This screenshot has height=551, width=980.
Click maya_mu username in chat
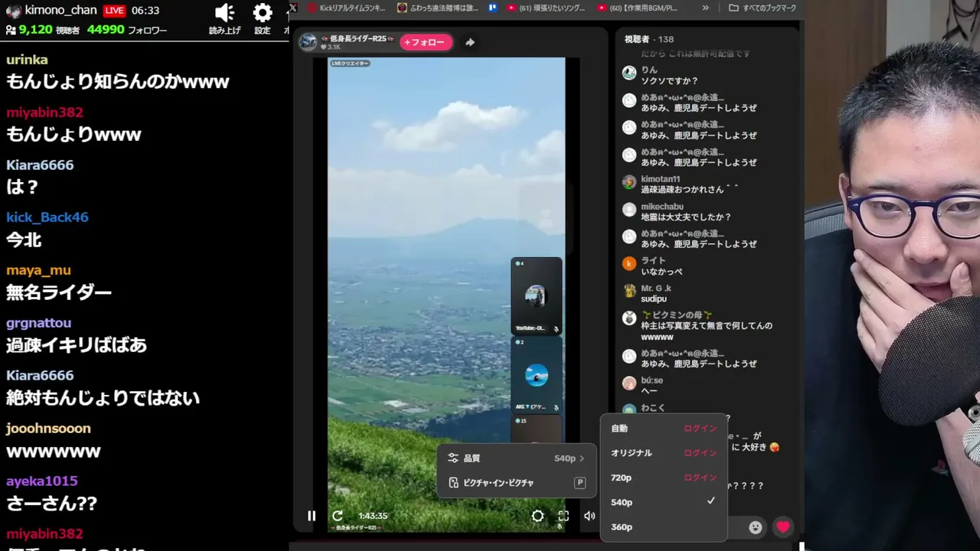point(38,270)
